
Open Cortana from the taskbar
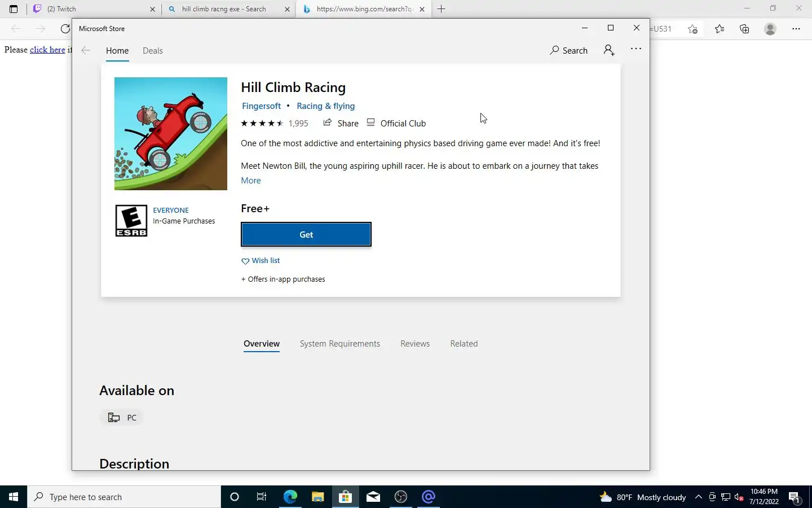[235, 497]
